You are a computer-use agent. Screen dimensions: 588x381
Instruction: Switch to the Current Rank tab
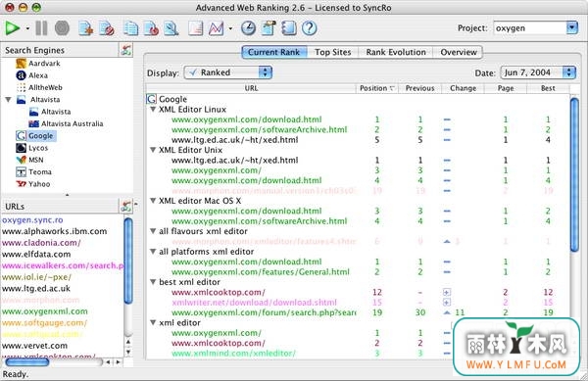pyautogui.click(x=274, y=52)
